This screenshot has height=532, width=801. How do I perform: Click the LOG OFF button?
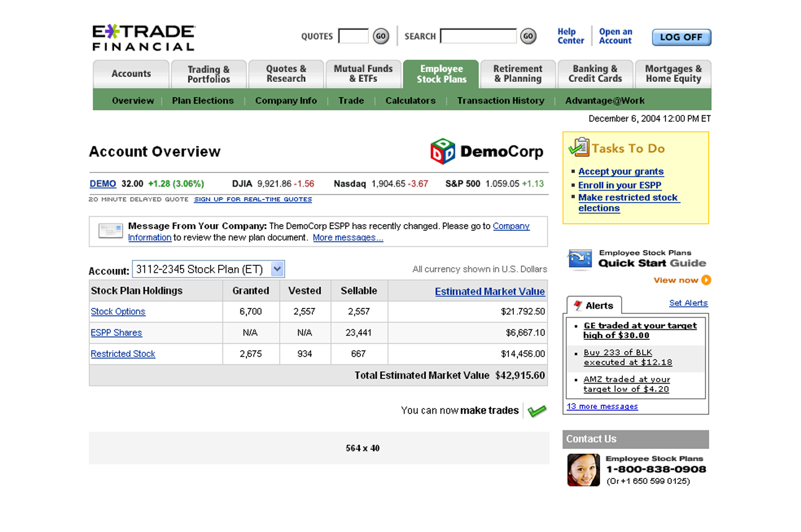coord(681,37)
